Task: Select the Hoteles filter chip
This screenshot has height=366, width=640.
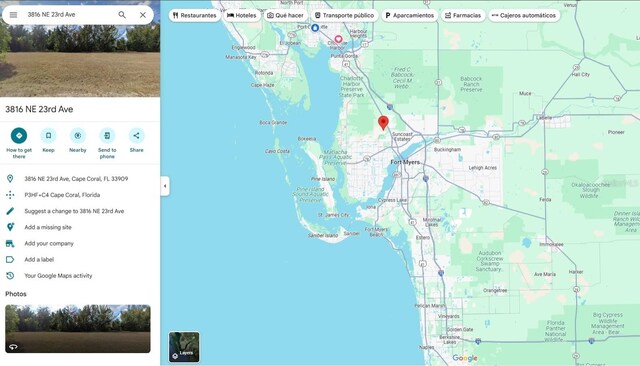Action: [242, 16]
